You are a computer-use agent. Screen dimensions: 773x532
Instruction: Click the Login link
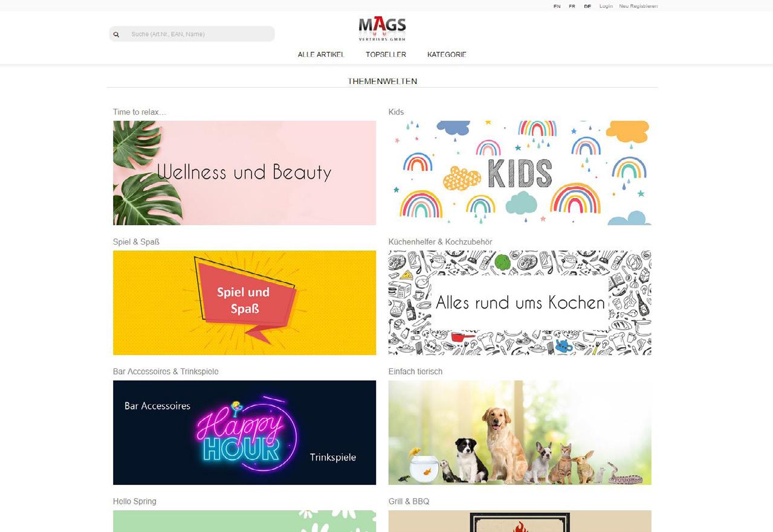coord(606,6)
